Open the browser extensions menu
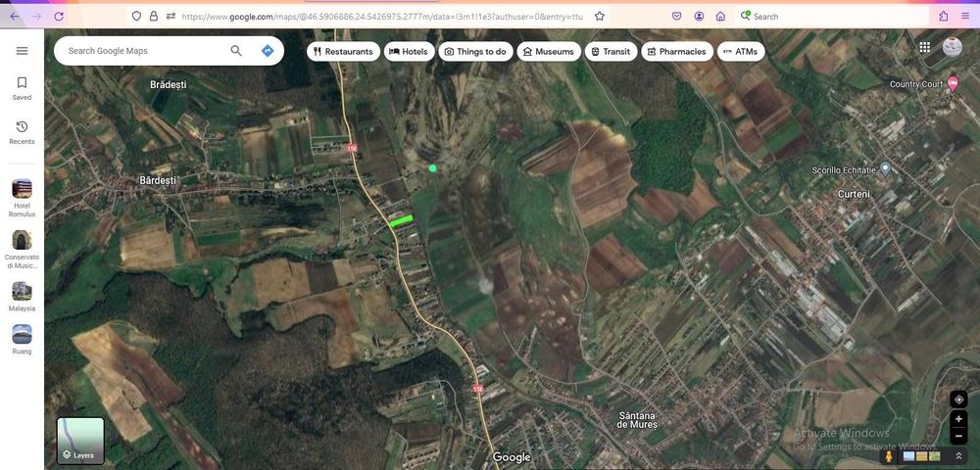This screenshot has height=470, width=980. (943, 17)
